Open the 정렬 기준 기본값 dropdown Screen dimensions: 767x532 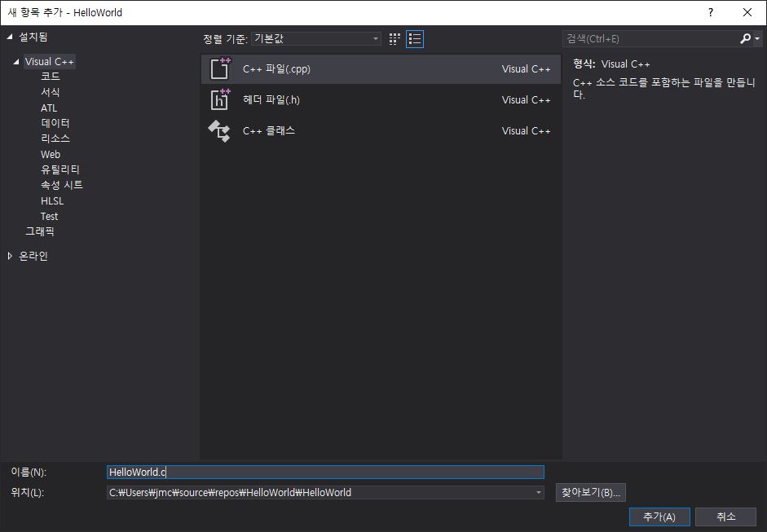[316, 38]
